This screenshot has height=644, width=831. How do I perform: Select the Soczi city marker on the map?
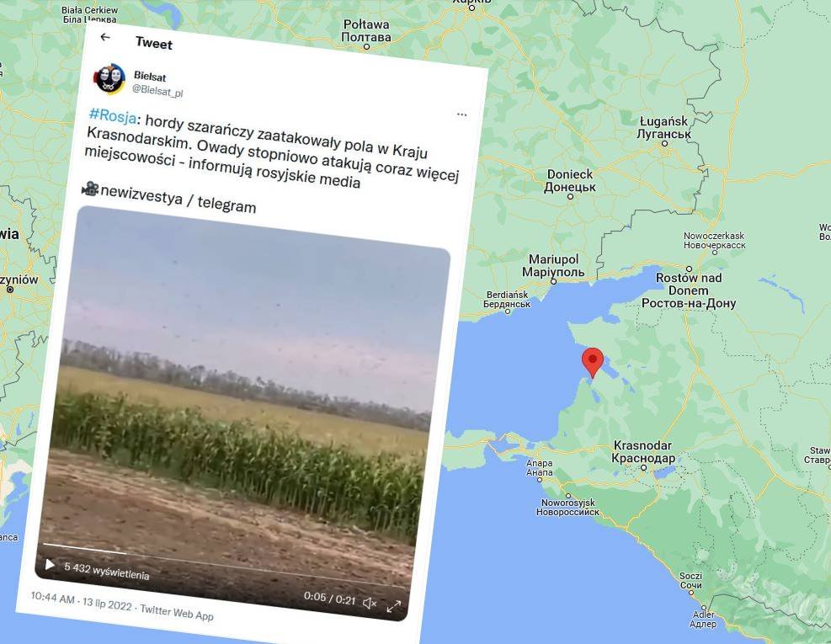[690, 593]
